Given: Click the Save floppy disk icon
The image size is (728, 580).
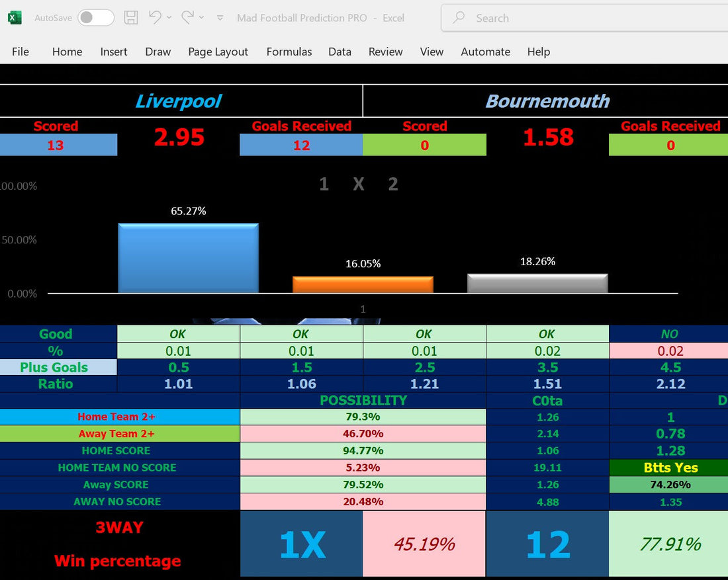Looking at the screenshot, I should pos(132,18).
